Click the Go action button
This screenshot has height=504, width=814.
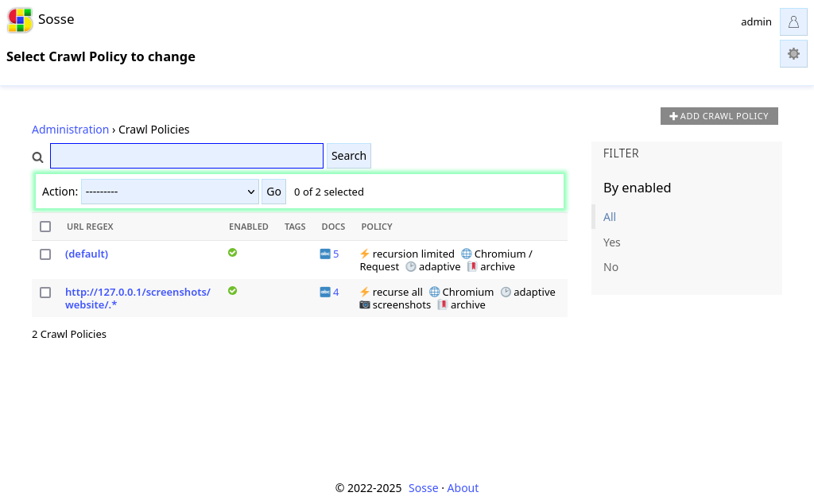pos(273,192)
